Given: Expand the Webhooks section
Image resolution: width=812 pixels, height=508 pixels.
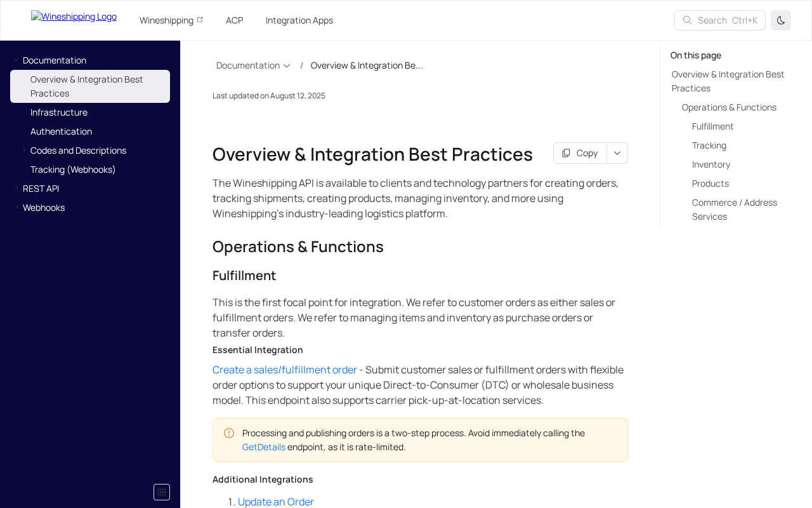Looking at the screenshot, I should pos(16,208).
